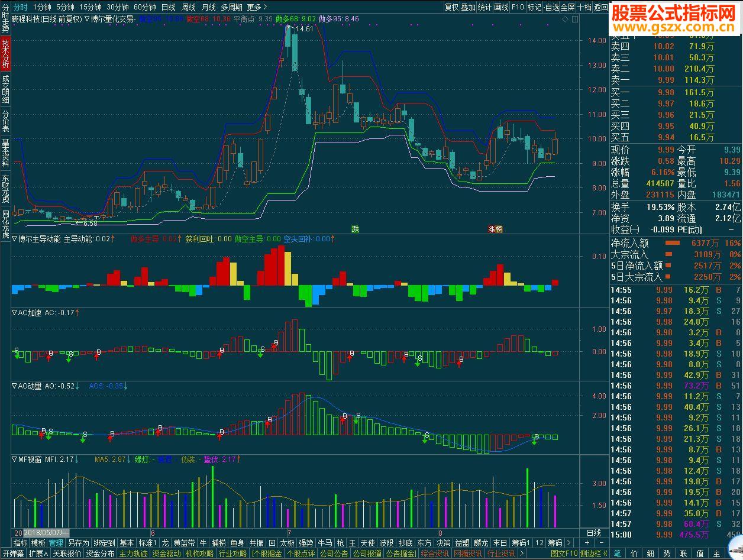743x560 pixels.
Task: Expand the 博尔主导动能 indicator dropdown
Action: [15, 239]
